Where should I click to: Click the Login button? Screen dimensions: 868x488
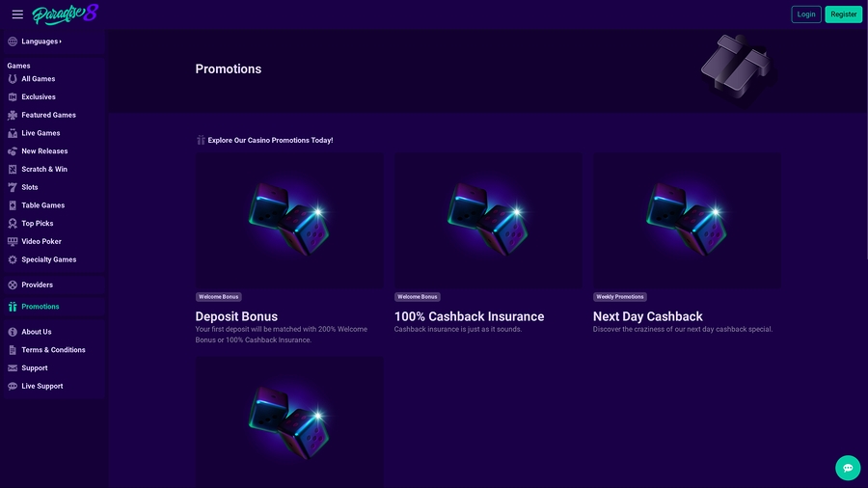806,14
